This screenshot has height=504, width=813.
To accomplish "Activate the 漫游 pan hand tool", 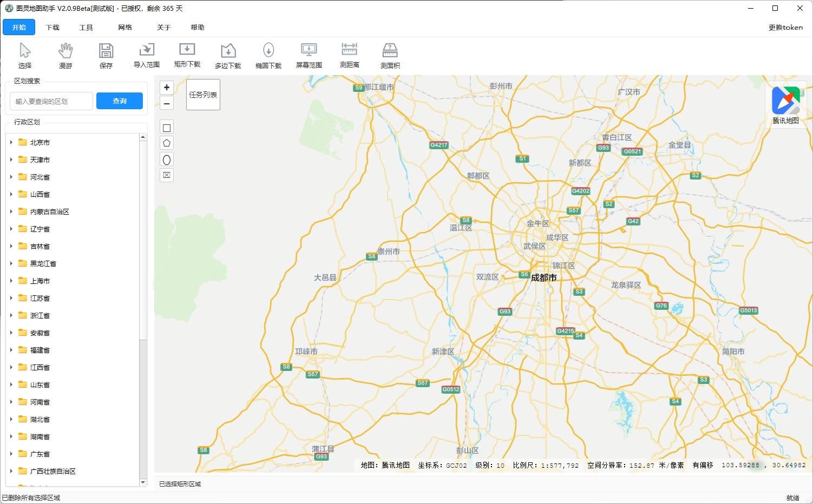I will 65,55.
